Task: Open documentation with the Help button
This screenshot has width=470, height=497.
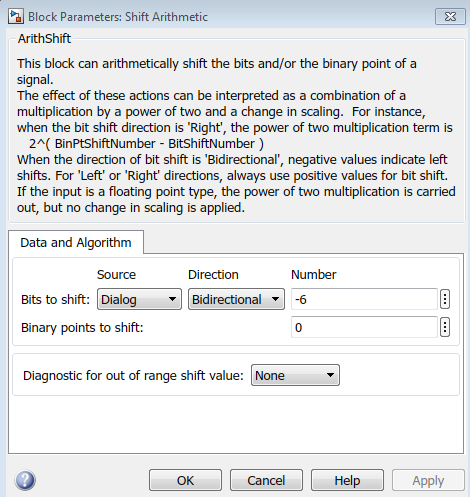Action: coord(347,480)
